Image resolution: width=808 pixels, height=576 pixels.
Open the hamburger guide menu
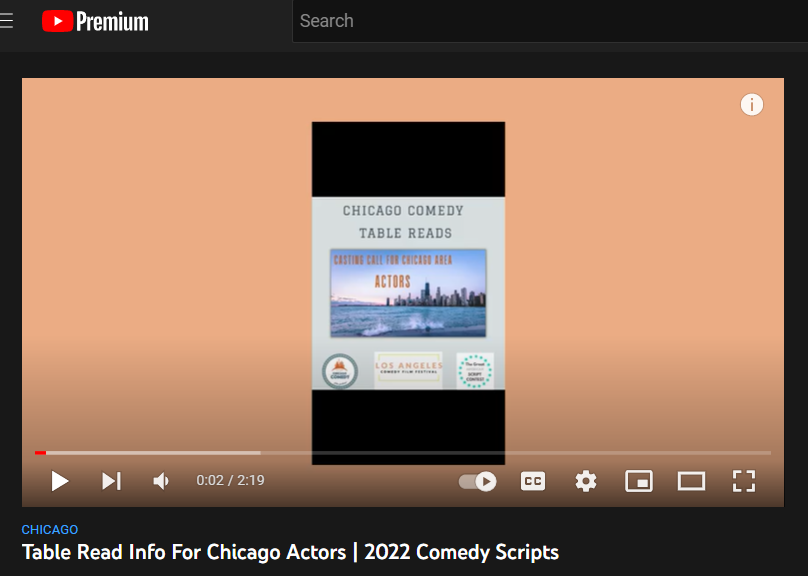pos(6,21)
